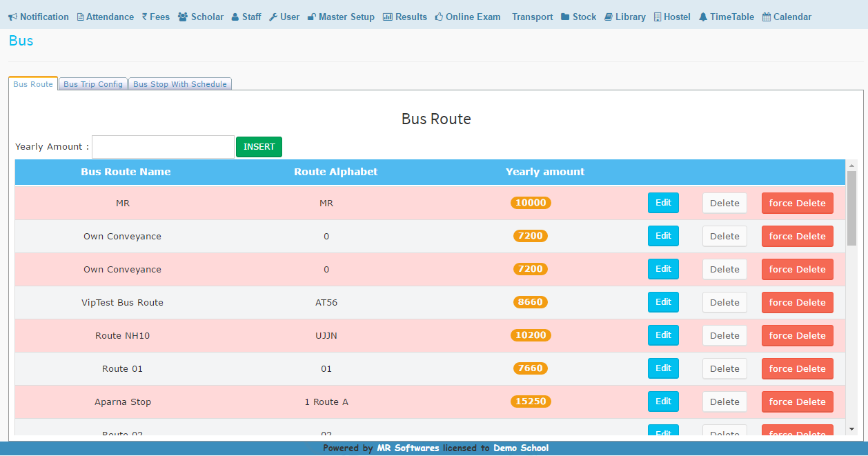Click the 10000 yearly amount badge
This screenshot has width=868, height=456.
[531, 203]
